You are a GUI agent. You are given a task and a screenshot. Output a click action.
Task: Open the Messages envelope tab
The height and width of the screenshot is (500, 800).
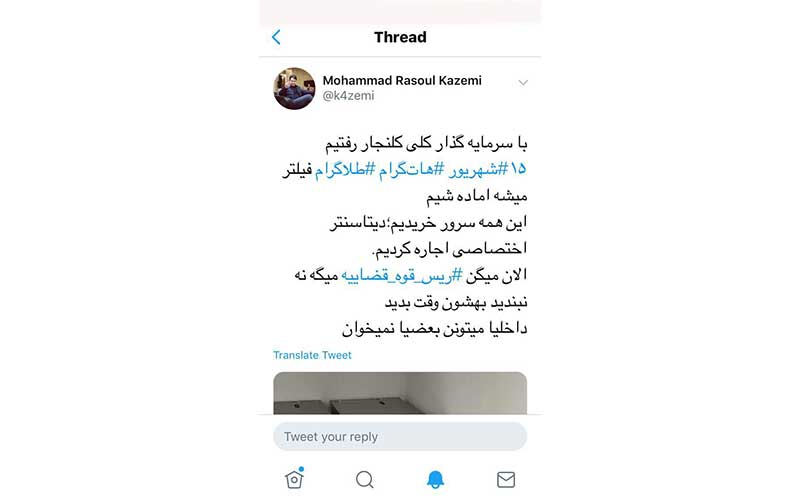click(506, 480)
